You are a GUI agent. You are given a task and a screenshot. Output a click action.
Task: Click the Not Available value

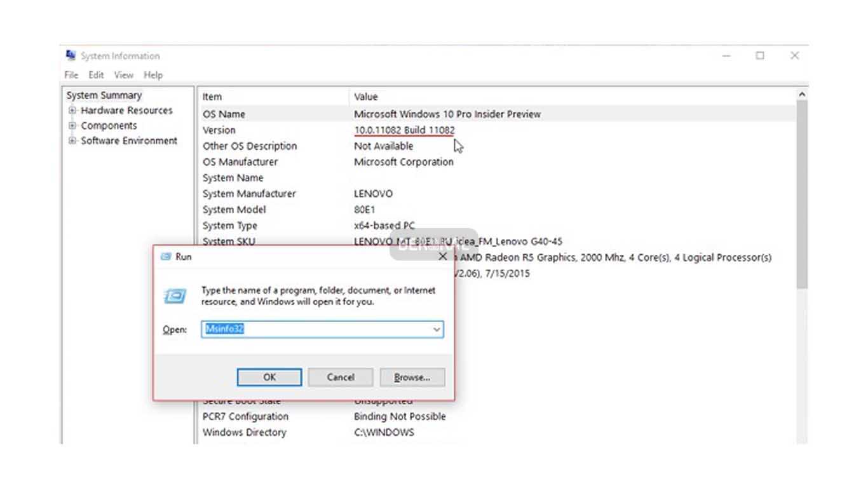pyautogui.click(x=383, y=146)
